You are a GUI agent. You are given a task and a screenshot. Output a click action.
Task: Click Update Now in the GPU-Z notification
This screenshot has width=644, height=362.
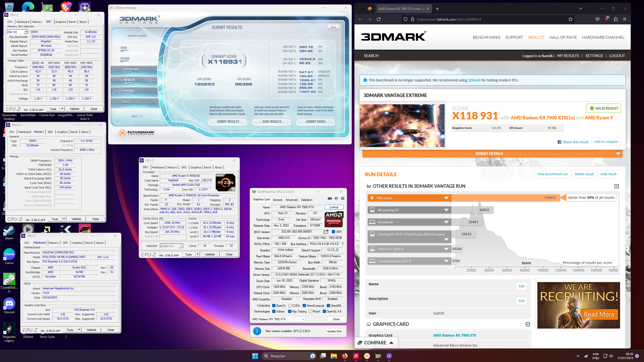point(334,331)
